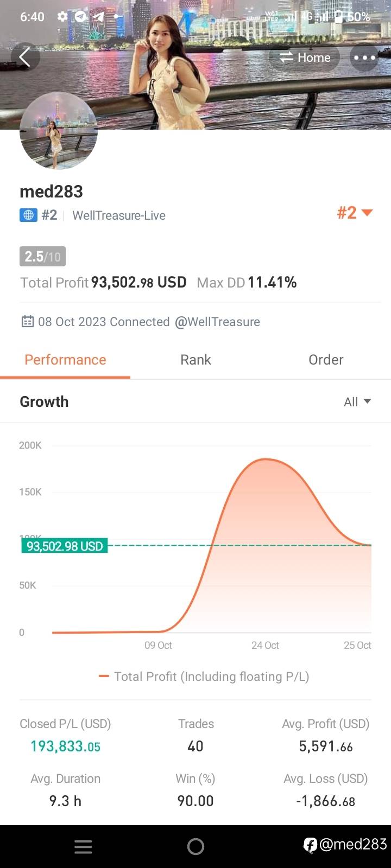The height and width of the screenshot is (868, 391).
Task: Open the round profile avatar picture
Action: pos(59,132)
